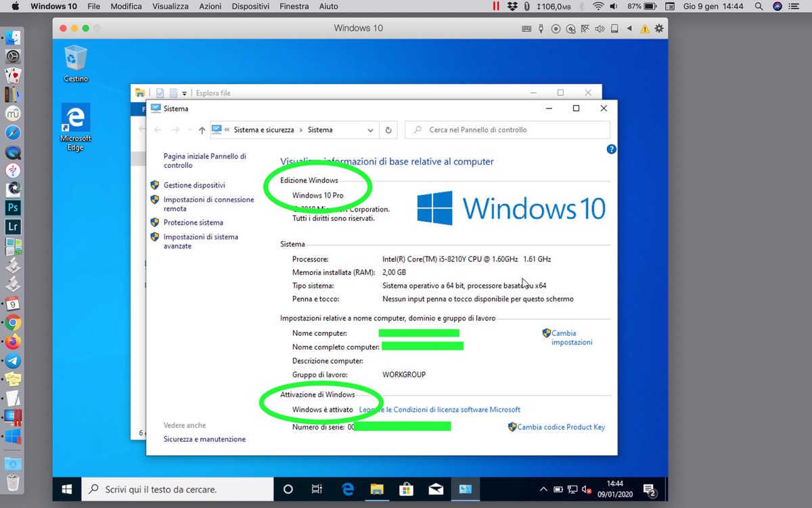Click the Parallels keyboard icon in title bar
The height and width of the screenshot is (508, 812).
click(x=526, y=28)
